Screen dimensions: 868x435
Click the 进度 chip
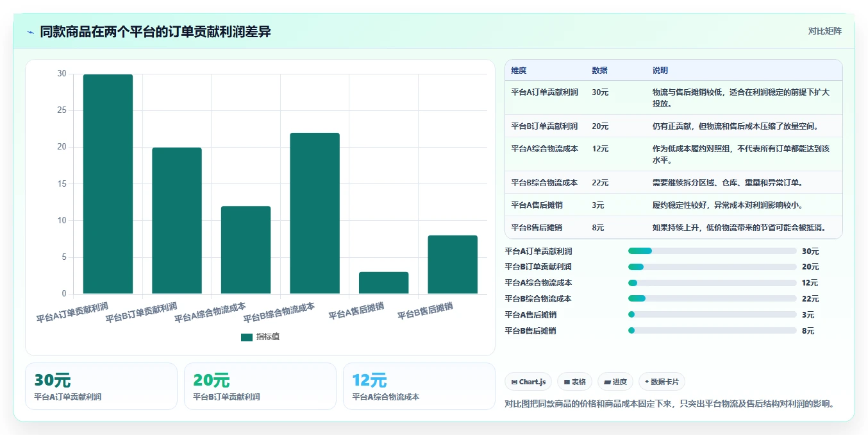[x=615, y=382]
